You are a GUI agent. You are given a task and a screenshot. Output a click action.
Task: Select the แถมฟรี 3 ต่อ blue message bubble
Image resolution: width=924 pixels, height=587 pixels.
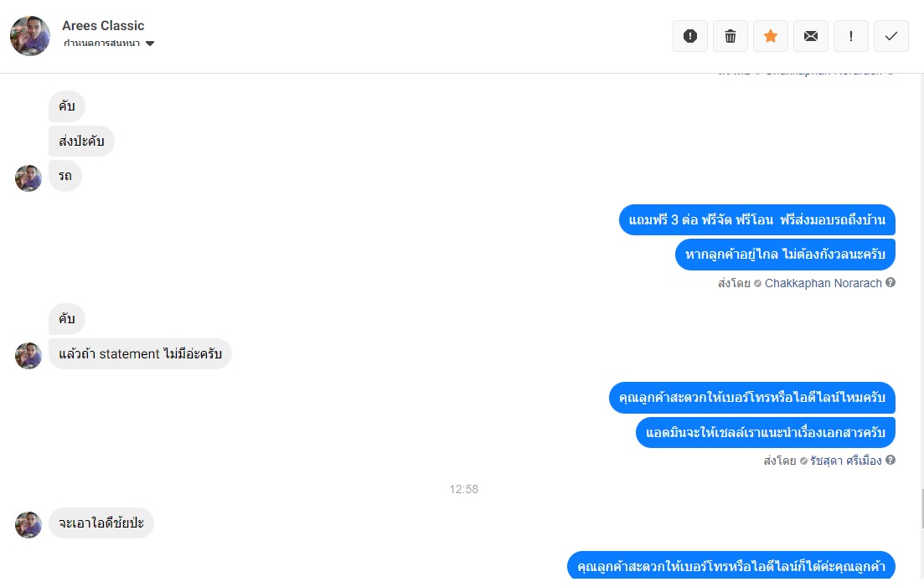click(x=756, y=219)
